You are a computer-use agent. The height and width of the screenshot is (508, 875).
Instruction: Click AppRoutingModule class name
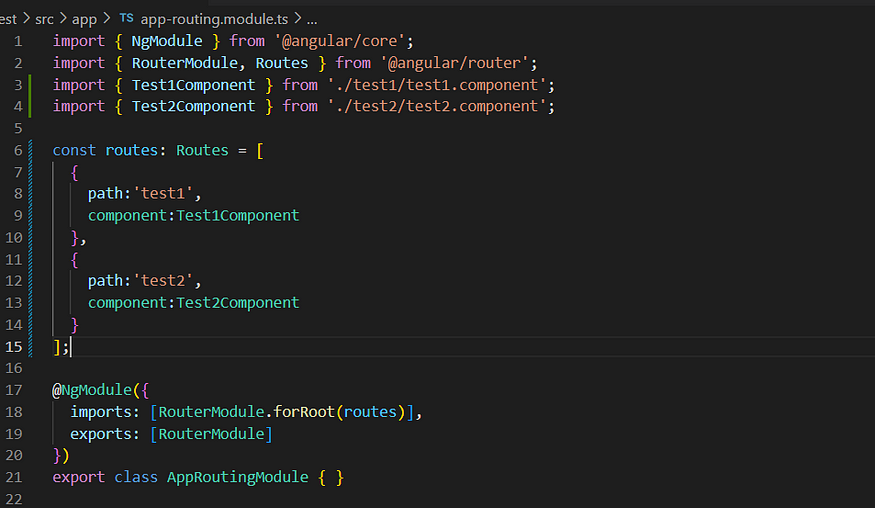238,478
